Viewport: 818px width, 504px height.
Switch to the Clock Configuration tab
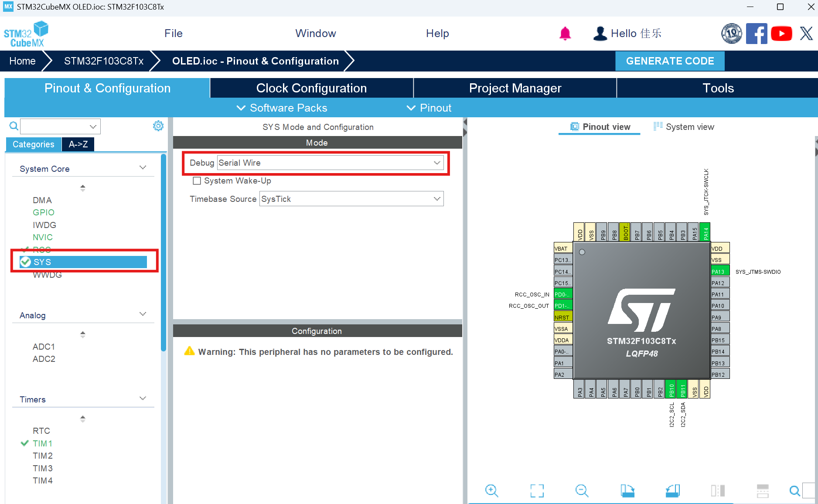311,88
